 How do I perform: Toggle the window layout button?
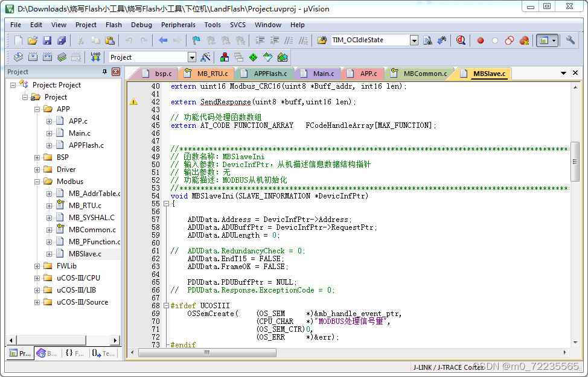[544, 40]
